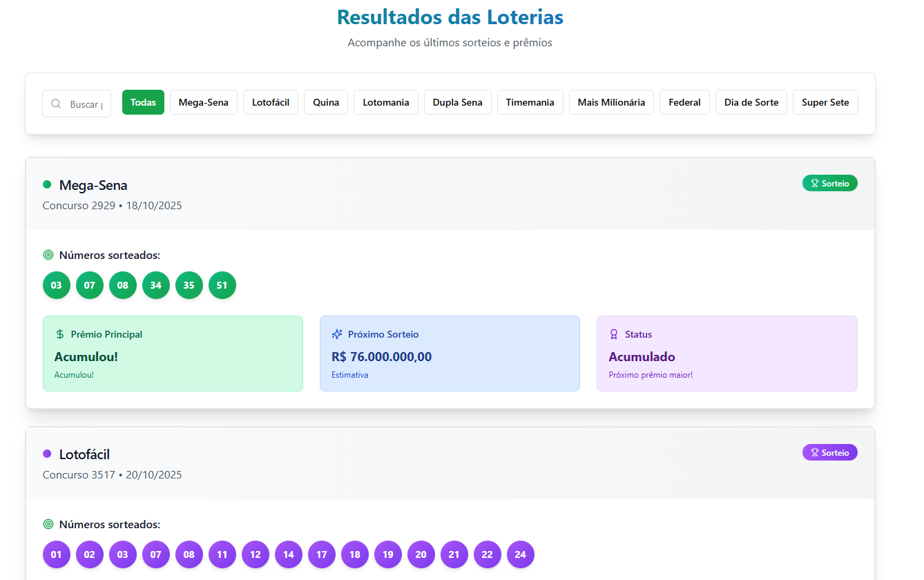Click the Lotofácil Sorteio badge
Image resolution: width=924 pixels, height=580 pixels.
click(x=830, y=452)
